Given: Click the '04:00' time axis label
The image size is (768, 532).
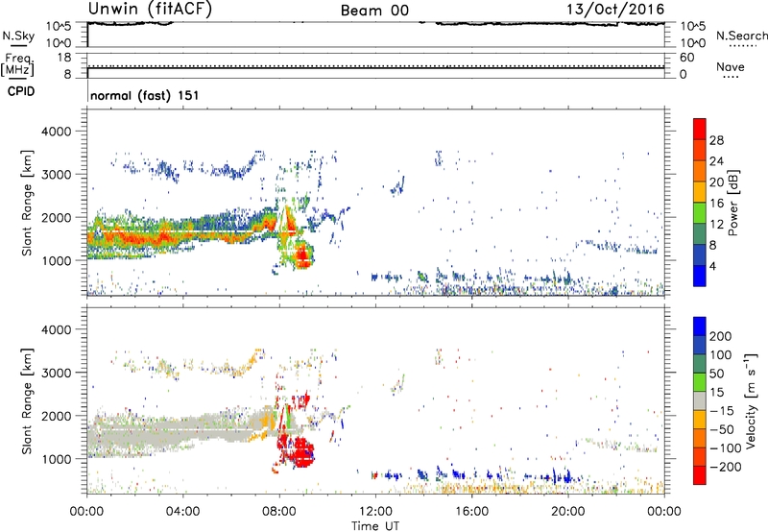Looking at the screenshot, I should coord(182,512).
